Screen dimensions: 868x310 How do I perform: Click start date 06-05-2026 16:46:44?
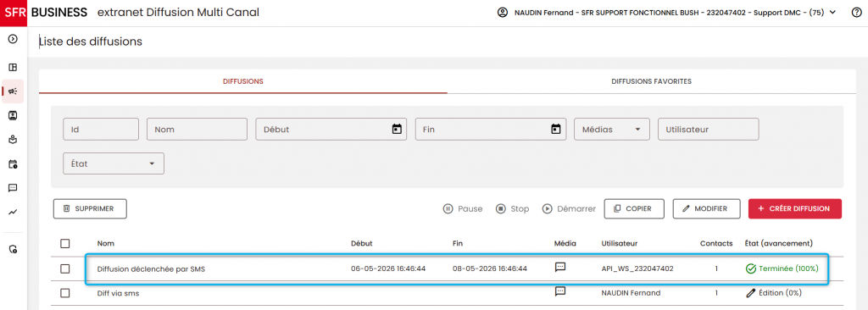[x=388, y=269]
